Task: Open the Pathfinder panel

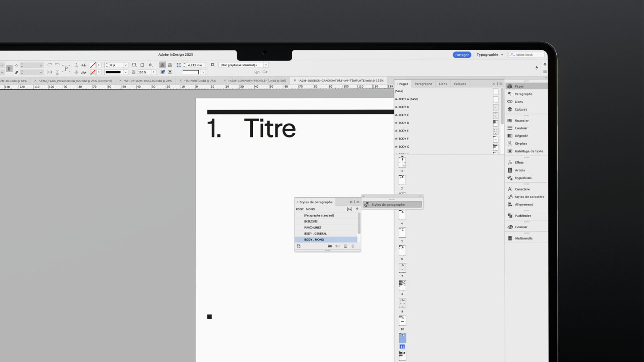Action: point(522,216)
